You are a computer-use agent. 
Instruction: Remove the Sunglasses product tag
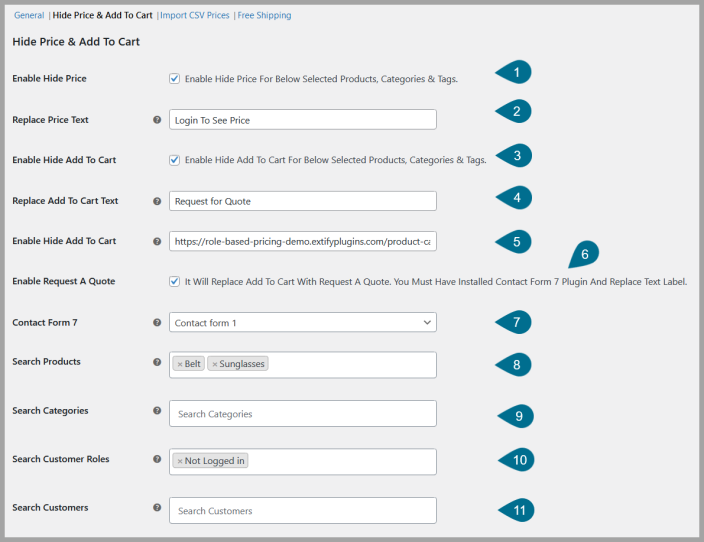pos(215,364)
